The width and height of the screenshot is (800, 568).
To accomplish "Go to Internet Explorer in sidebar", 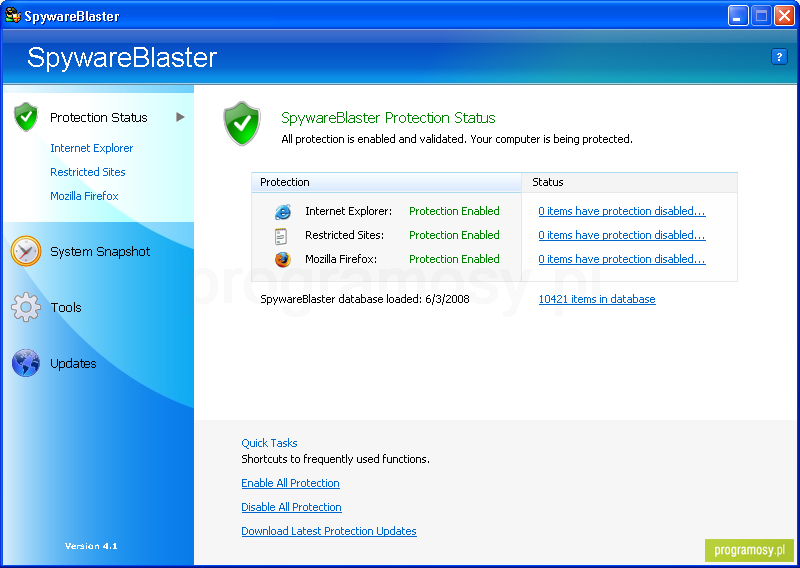I will coord(91,148).
